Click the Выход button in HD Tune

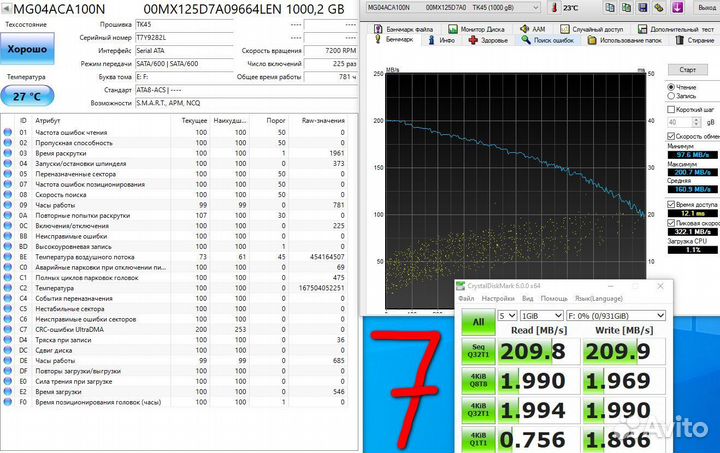(705, 7)
